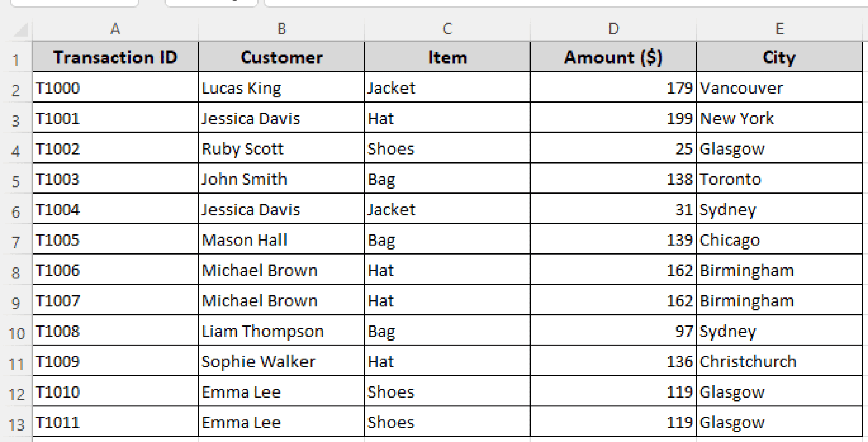
Task: Select column D header
Action: (x=612, y=29)
